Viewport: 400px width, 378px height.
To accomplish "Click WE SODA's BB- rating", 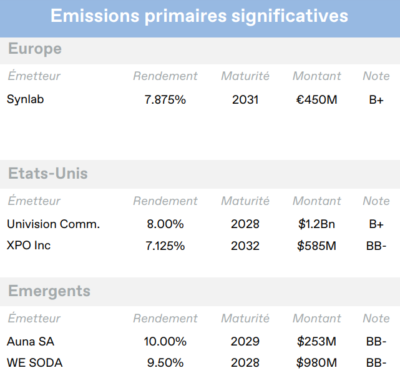I will pos(376,363).
